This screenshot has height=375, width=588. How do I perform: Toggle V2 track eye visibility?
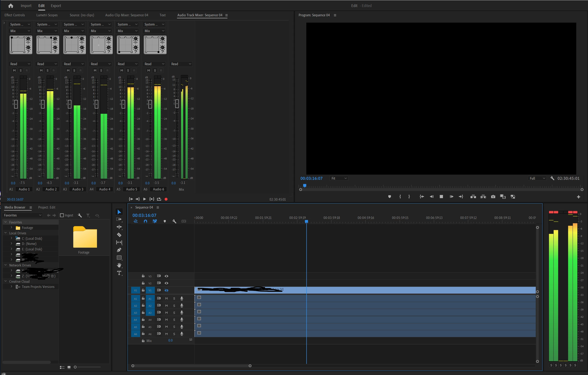tap(167, 283)
